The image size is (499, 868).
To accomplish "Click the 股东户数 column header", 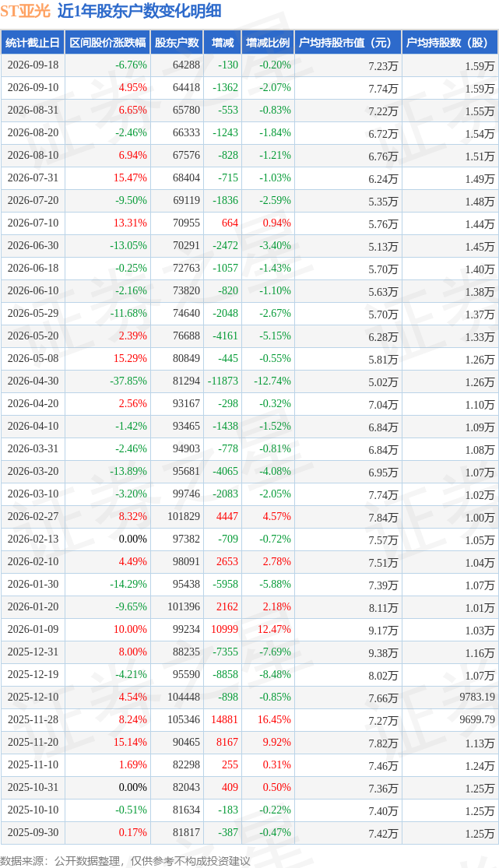I will 177,43.
